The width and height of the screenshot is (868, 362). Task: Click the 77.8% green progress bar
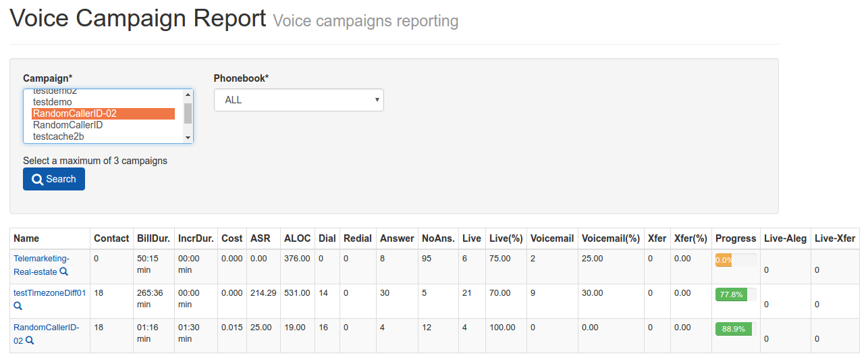[x=731, y=294]
